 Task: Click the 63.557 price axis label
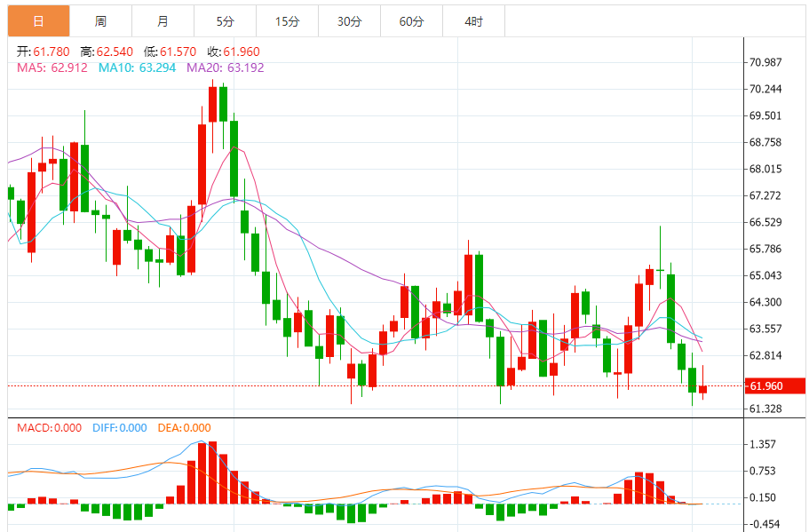coord(765,329)
